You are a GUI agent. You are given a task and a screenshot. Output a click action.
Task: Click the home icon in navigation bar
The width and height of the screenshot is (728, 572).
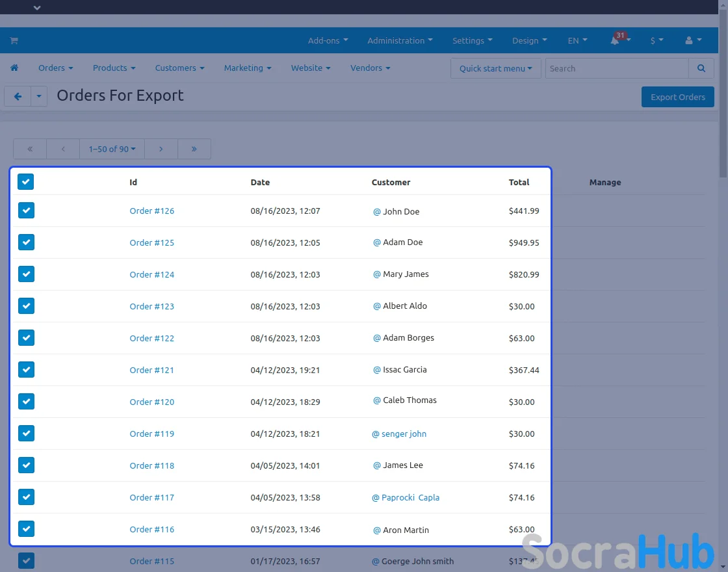click(14, 68)
